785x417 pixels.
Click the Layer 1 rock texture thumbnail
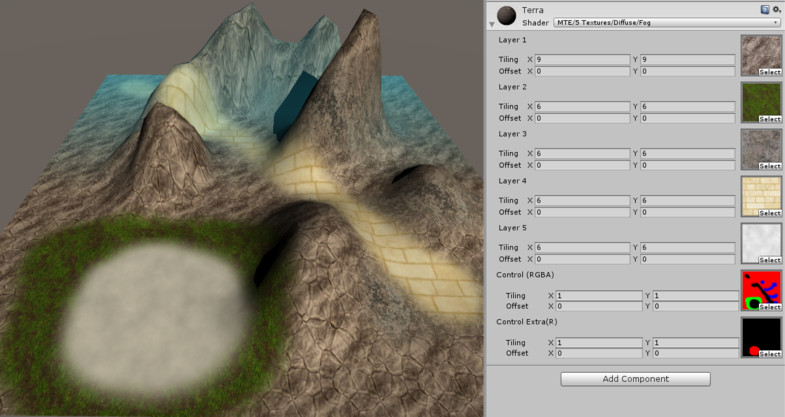[x=760, y=56]
